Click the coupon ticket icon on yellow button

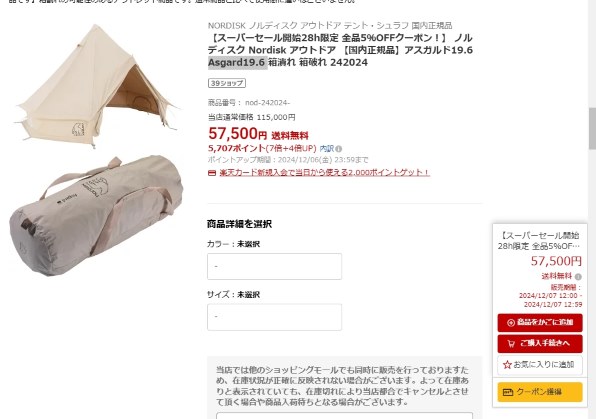coord(508,392)
